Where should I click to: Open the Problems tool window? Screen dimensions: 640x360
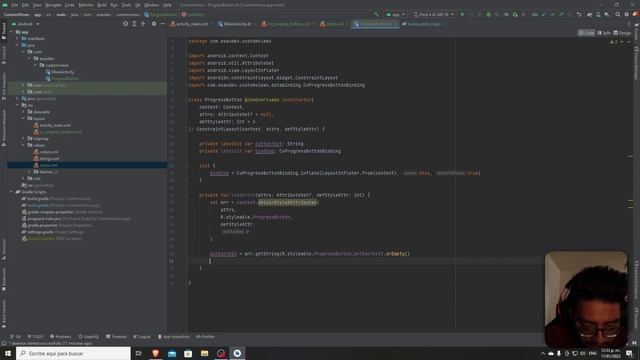60,337
